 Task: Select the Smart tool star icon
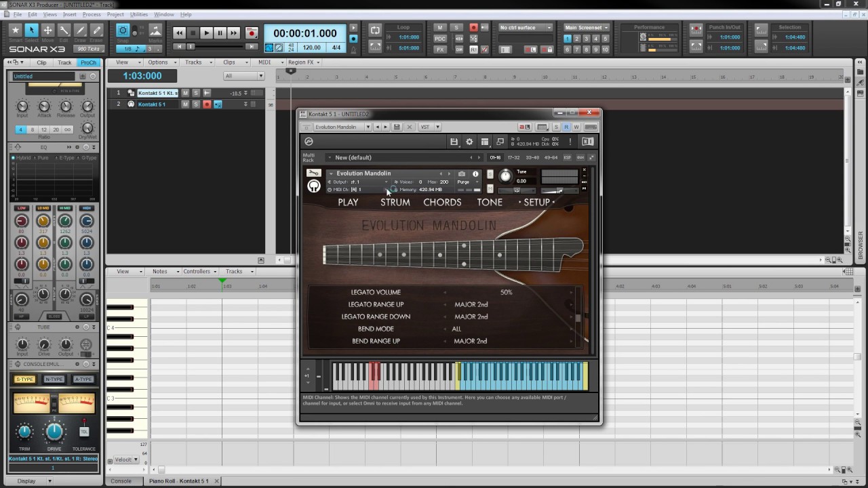16,30
